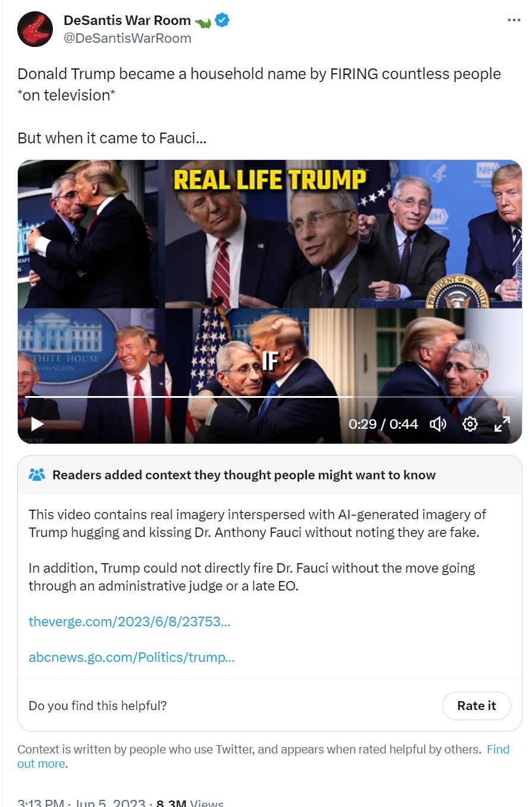This screenshot has height=807, width=532.
Task: Open the theverge.com article link
Action: click(x=129, y=622)
